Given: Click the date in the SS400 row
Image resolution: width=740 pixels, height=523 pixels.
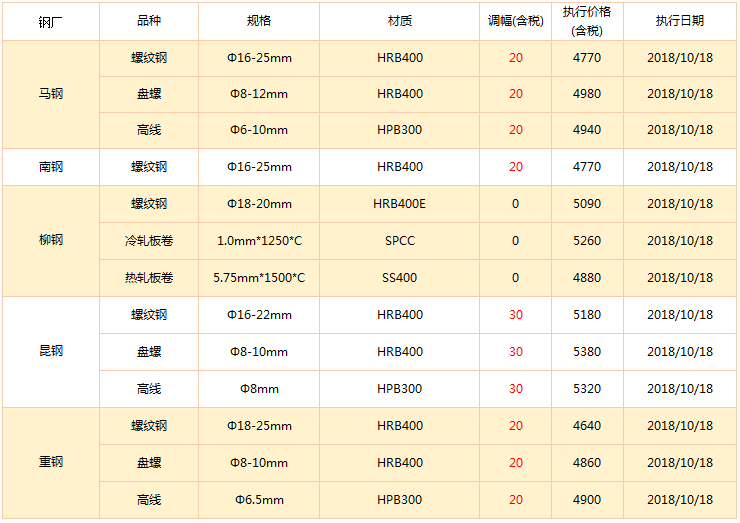Looking at the screenshot, I should click(680, 278).
